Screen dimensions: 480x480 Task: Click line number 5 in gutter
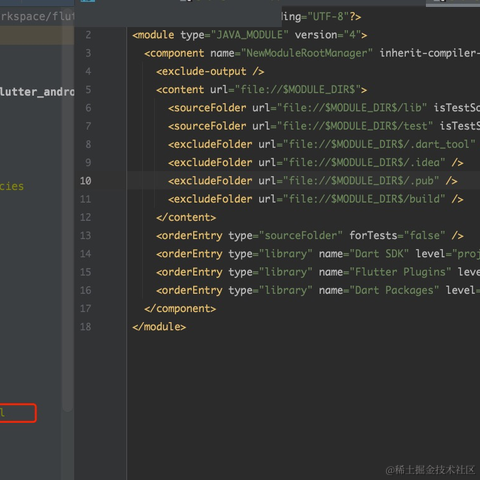[x=88, y=89]
